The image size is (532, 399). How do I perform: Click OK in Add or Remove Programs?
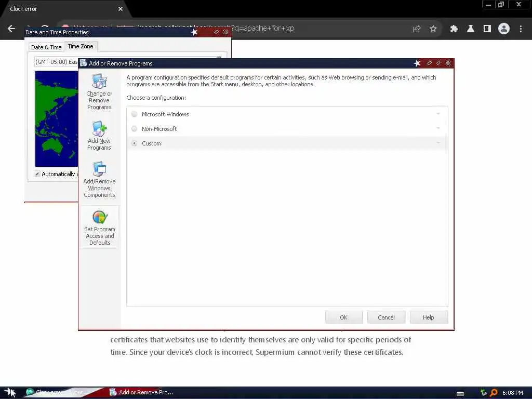coord(344,317)
